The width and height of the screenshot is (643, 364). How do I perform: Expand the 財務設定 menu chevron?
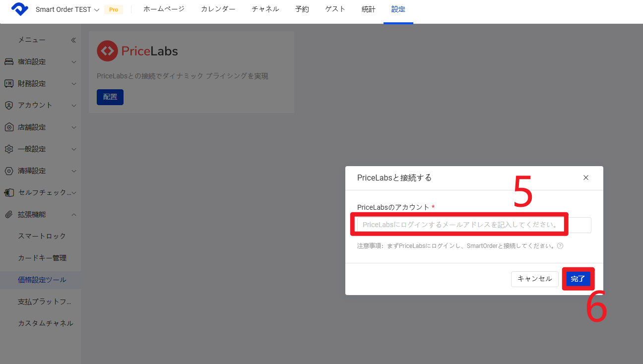point(74,84)
